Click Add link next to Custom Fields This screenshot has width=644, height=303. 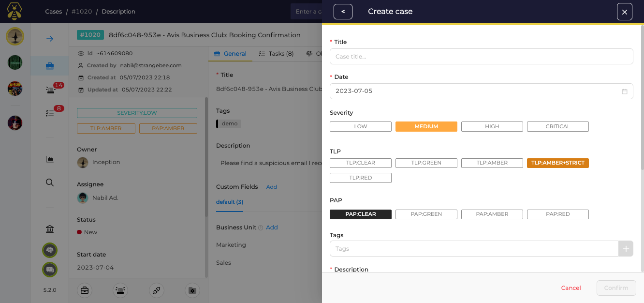click(x=271, y=187)
